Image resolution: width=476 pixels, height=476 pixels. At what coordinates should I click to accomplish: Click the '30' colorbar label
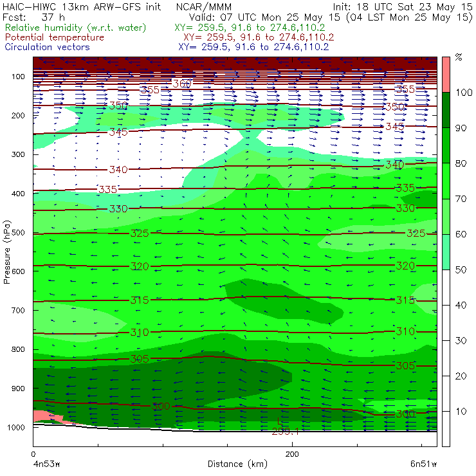461,341
